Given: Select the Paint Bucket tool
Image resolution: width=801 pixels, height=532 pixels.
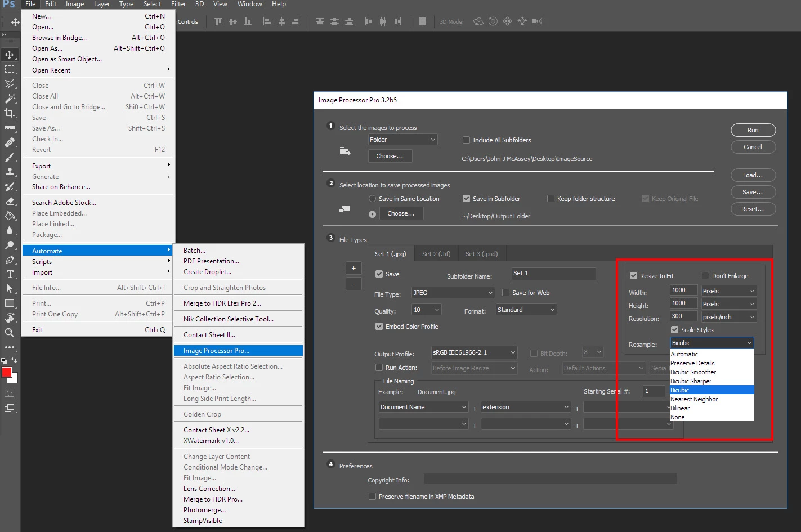Looking at the screenshot, I should 10,216.
